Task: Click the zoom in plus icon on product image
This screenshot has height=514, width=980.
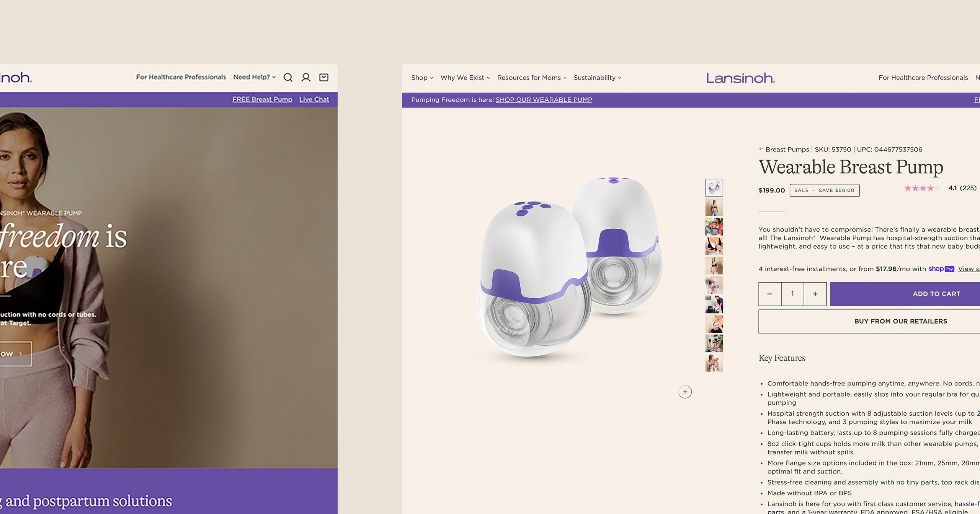Action: pyautogui.click(x=685, y=391)
